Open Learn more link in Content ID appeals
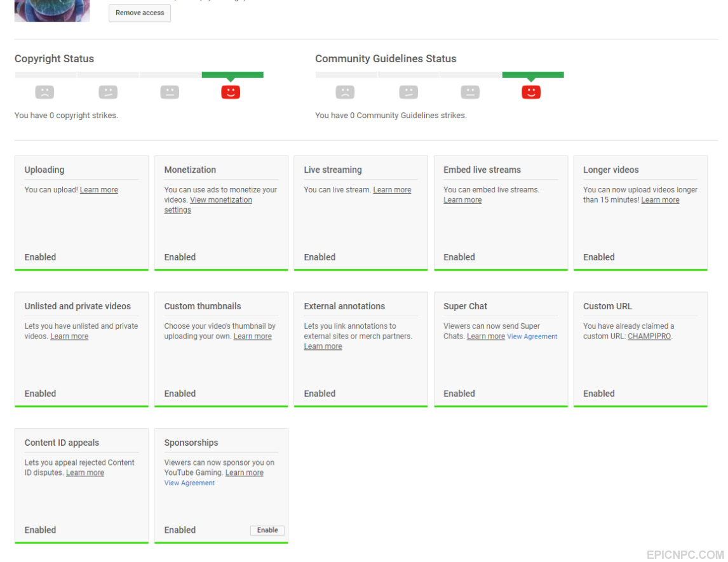 85,473
